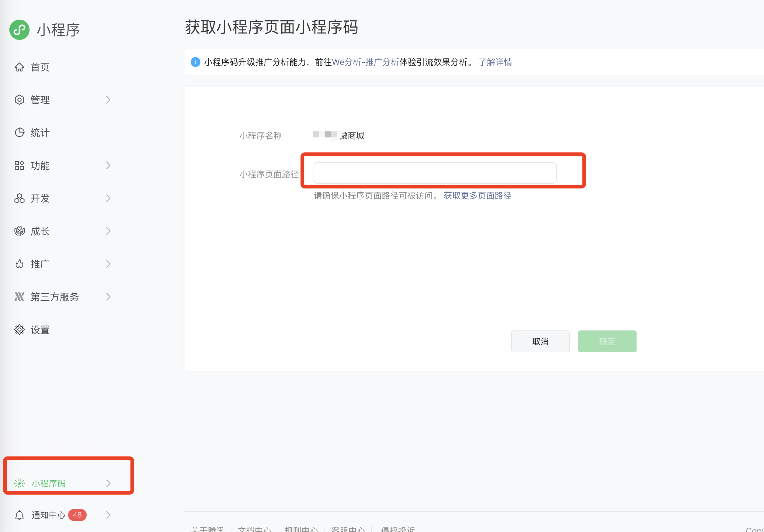Open the 通知中心 menu with 48 badge
Image resolution: width=764 pixels, height=532 pixels.
pos(49,515)
